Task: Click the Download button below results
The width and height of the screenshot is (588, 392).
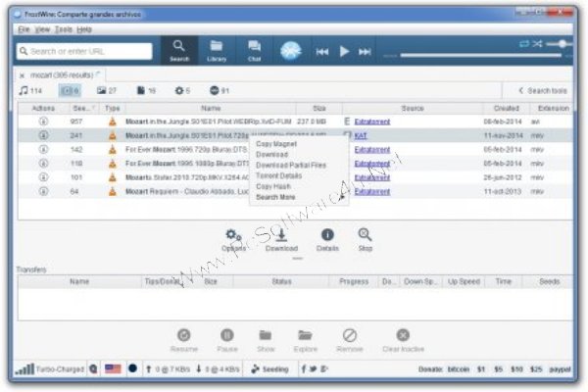Action: 281,240
